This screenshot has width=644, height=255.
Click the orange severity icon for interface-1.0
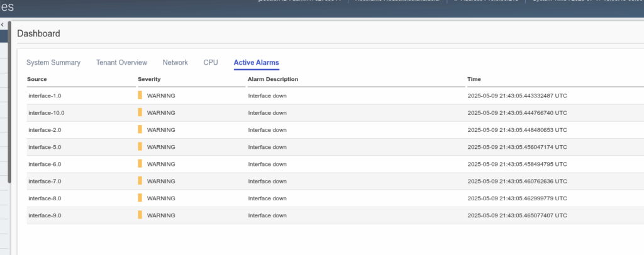click(x=140, y=95)
